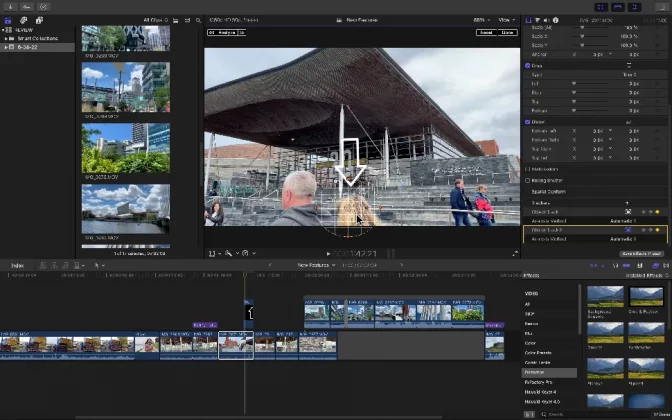Select the Color Presets effects category
672x420 pixels.
coord(539,352)
